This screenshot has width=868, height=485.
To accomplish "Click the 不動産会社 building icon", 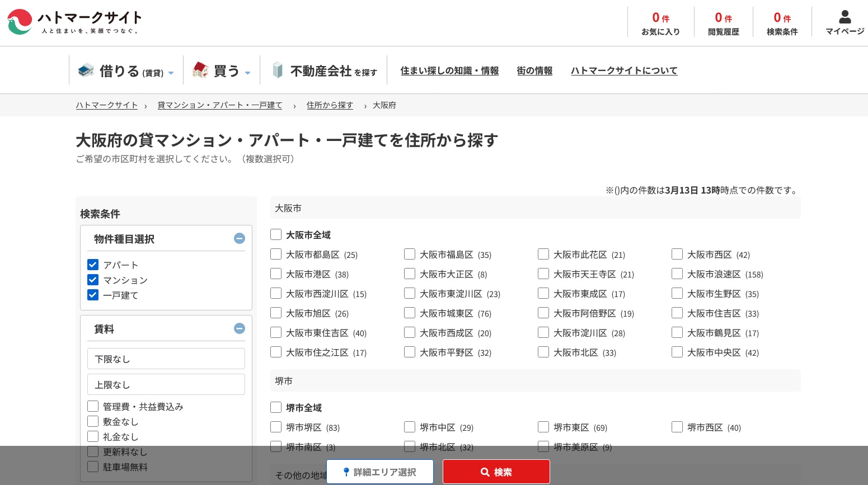I will (x=278, y=69).
